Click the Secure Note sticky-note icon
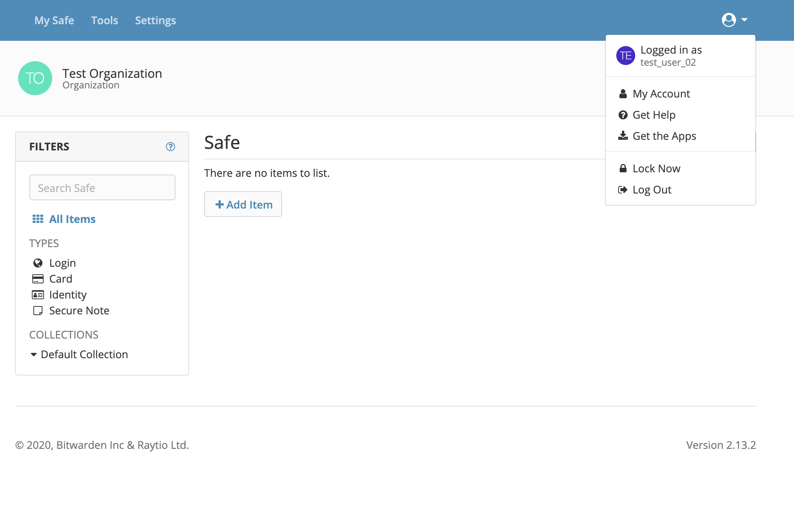Viewport: 794px width, 532px height. [38, 311]
